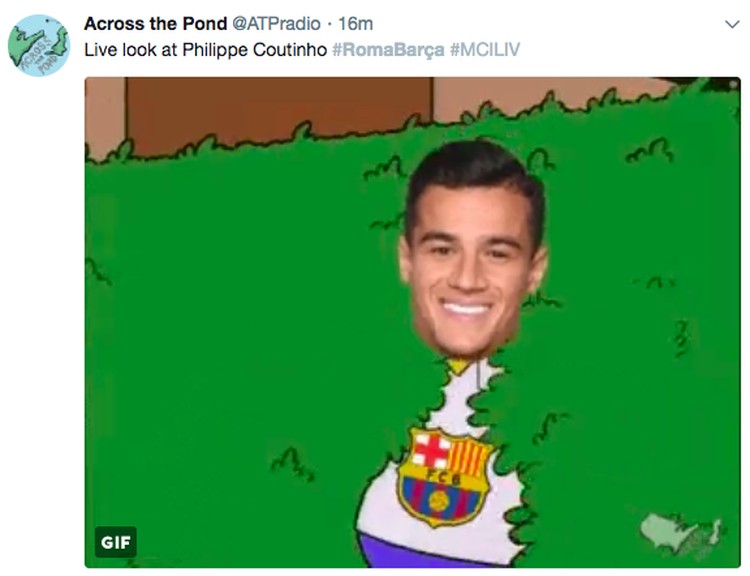Image resolution: width=750 pixels, height=576 pixels.
Task: Follow the #RomaBarça hashtag
Action: tap(388, 50)
